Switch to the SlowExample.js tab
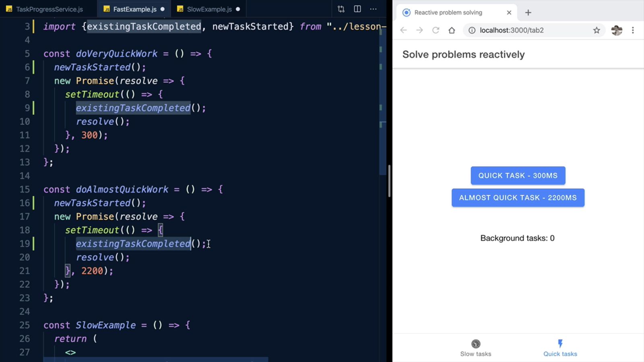 click(209, 9)
